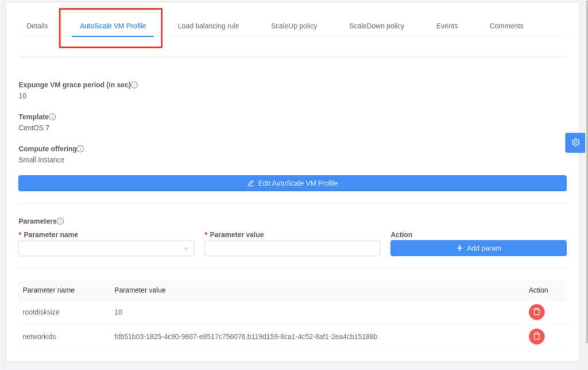Select the ScaleUp policy tab
Viewport: 588px width, 370px height.
294,25
